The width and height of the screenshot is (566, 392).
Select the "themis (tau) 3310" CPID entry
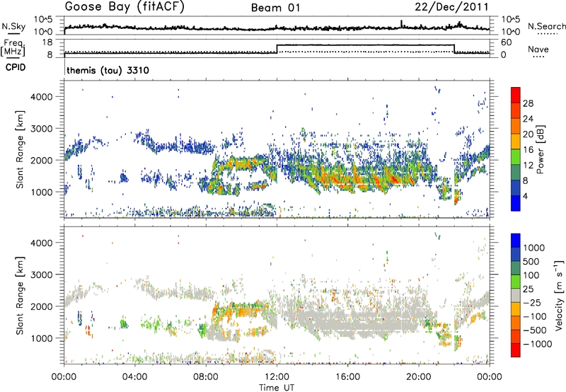[108, 70]
